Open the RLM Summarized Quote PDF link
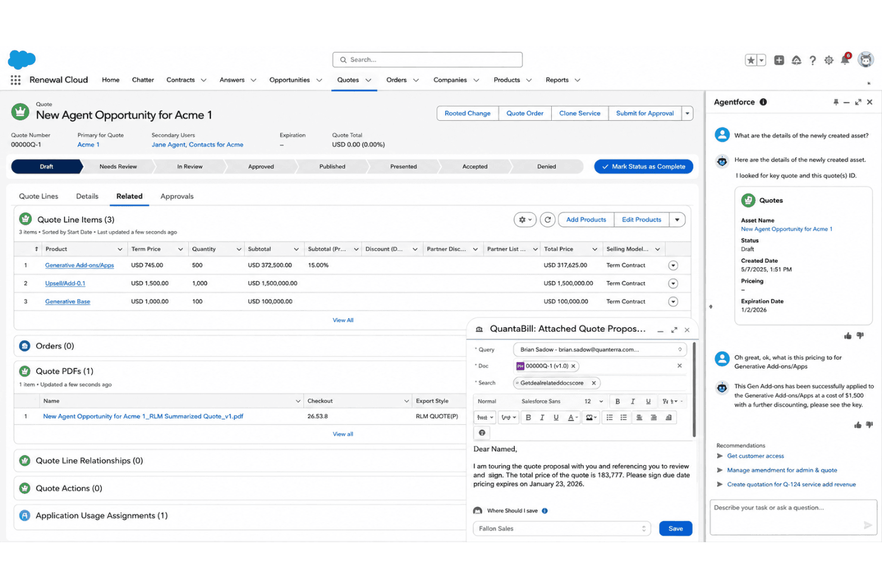Screen dimensions: 882x588 tap(143, 416)
